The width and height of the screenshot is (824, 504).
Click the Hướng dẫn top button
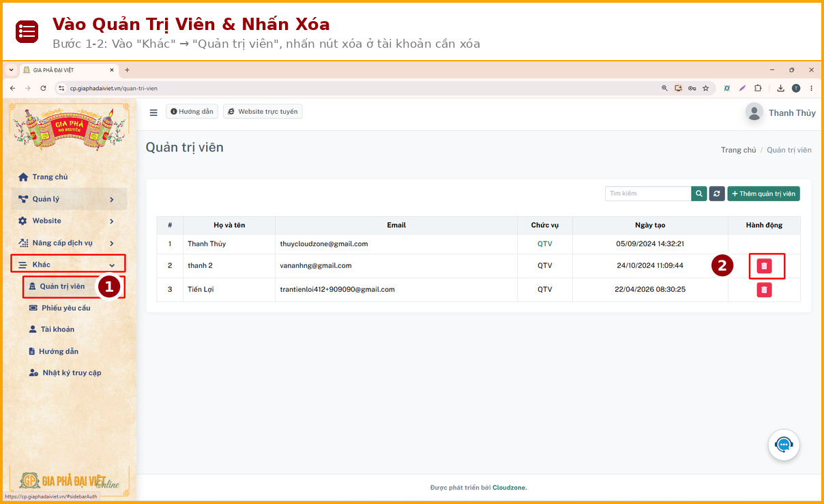pyautogui.click(x=192, y=112)
